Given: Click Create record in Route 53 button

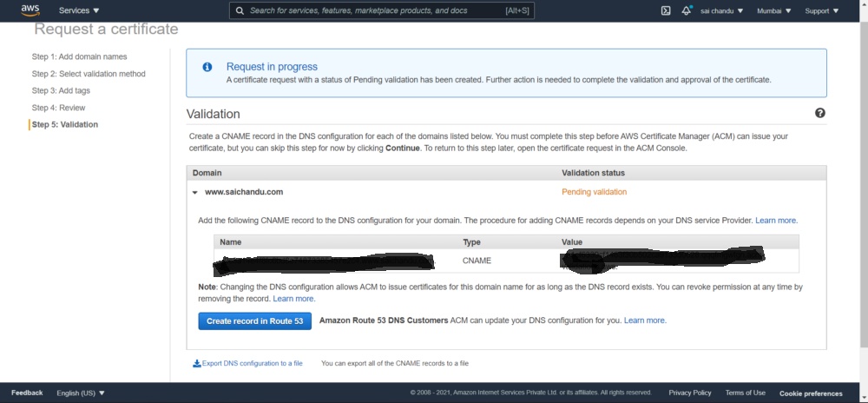Looking at the screenshot, I should [x=254, y=321].
